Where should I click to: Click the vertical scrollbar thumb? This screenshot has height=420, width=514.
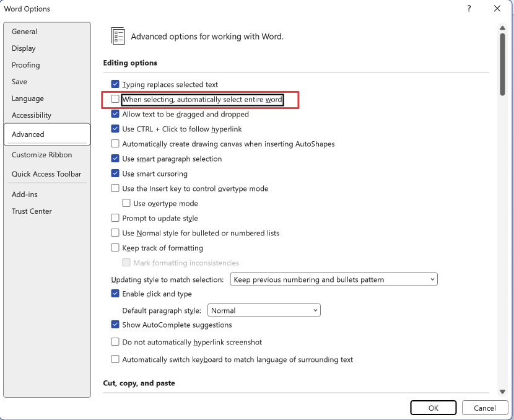pyautogui.click(x=502, y=64)
